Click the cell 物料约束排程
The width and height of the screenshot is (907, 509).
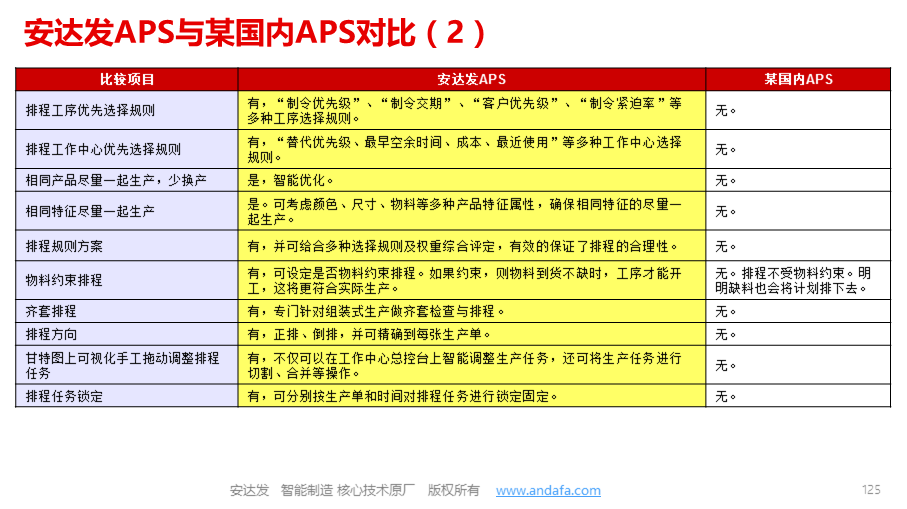(127, 280)
